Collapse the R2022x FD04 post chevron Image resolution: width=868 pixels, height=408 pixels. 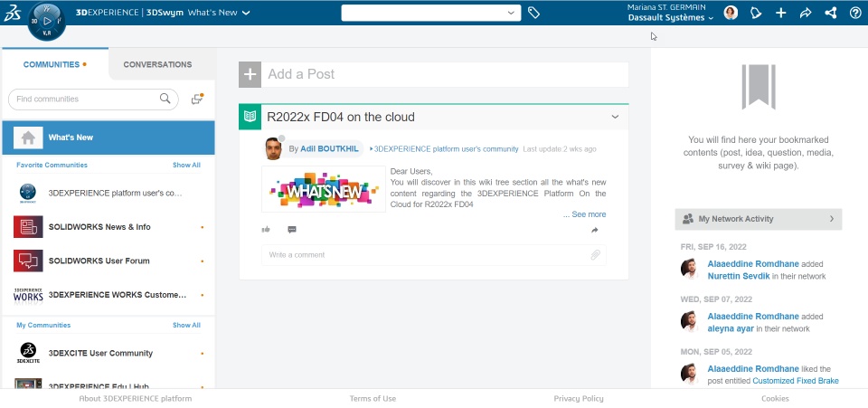pos(615,117)
